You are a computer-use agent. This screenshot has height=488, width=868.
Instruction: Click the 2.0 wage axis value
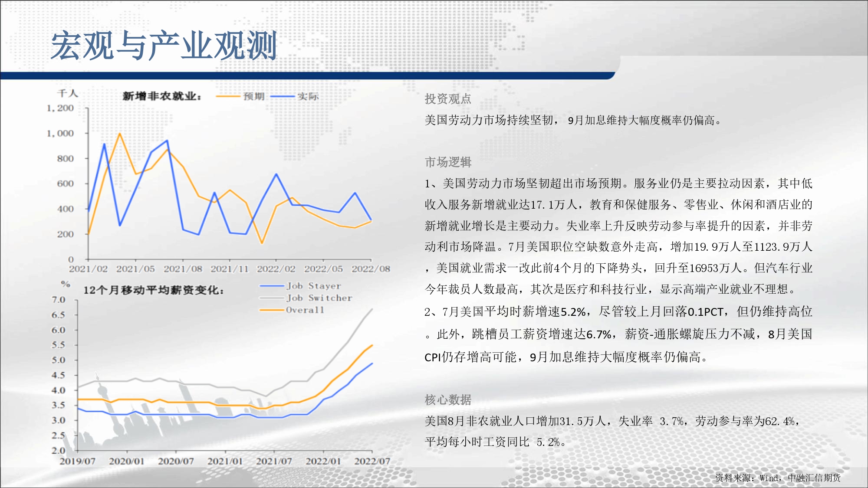point(59,450)
